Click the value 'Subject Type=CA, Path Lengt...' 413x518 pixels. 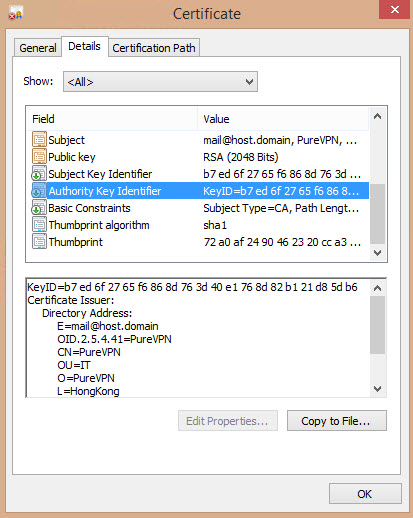pyautogui.click(x=281, y=208)
